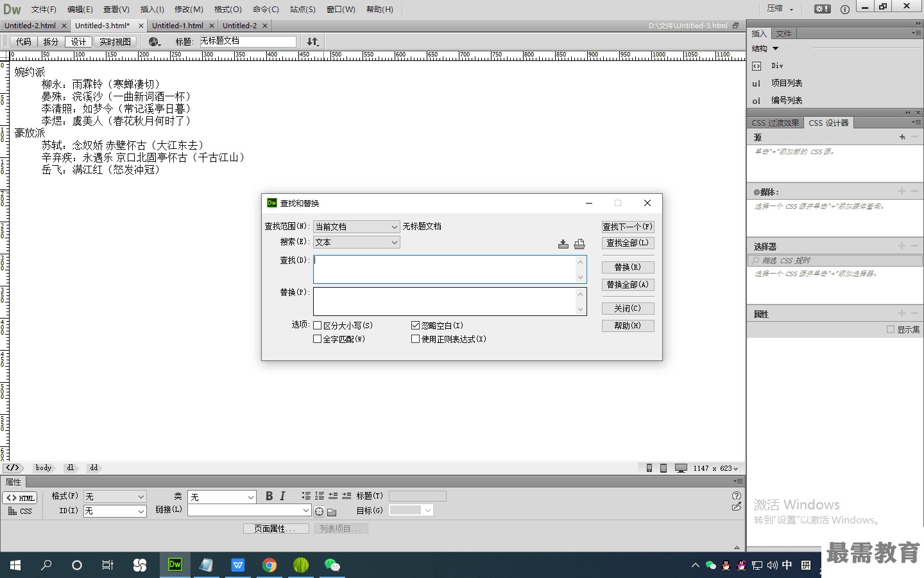Open the ID dropdown in Properties
Viewport: 924px width, 578px height.
[115, 511]
